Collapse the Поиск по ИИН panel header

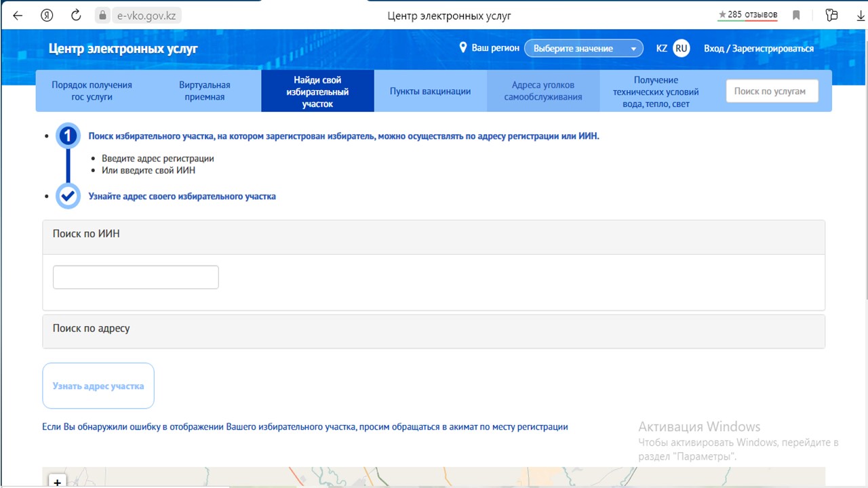coord(434,237)
